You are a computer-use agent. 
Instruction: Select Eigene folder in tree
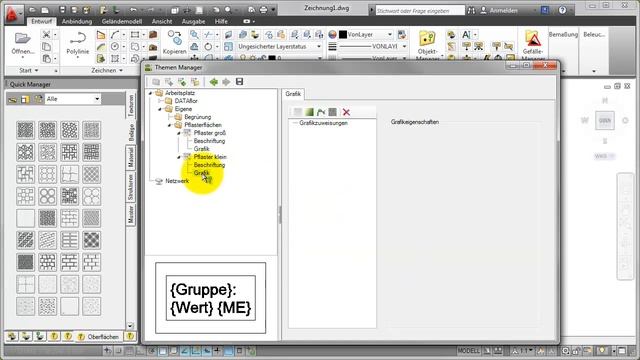point(183,109)
